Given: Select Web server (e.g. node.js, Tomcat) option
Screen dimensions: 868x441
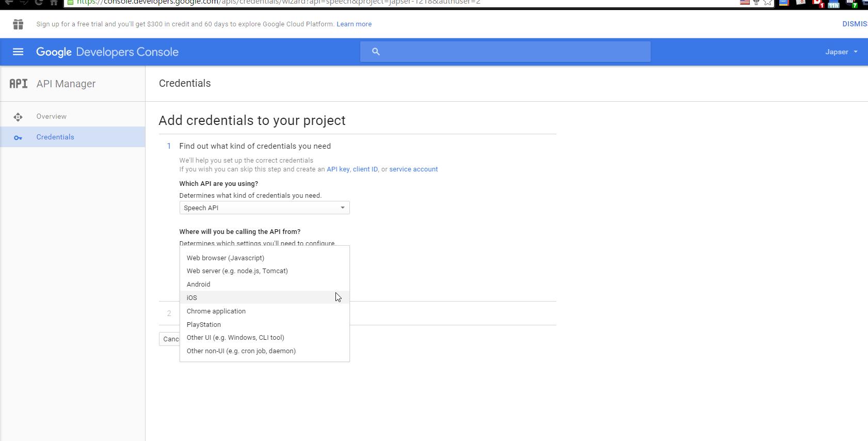Looking at the screenshot, I should pos(264,271).
